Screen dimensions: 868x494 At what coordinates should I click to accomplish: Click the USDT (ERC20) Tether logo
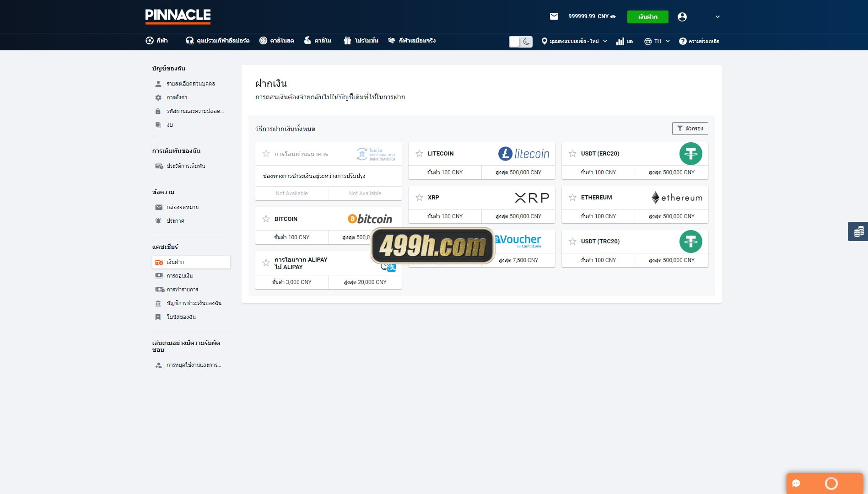[691, 154]
